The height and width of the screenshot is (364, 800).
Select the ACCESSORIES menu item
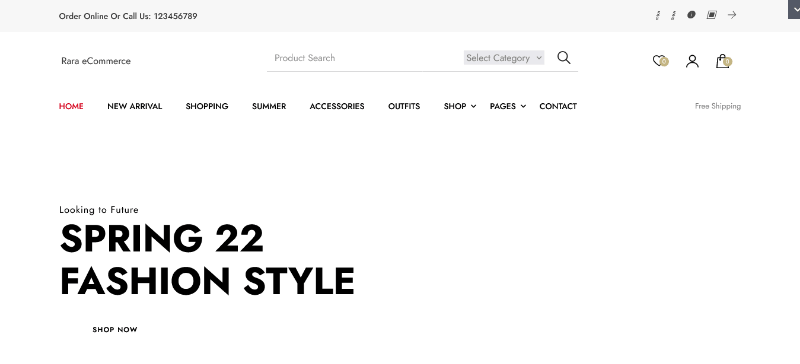pyautogui.click(x=337, y=106)
